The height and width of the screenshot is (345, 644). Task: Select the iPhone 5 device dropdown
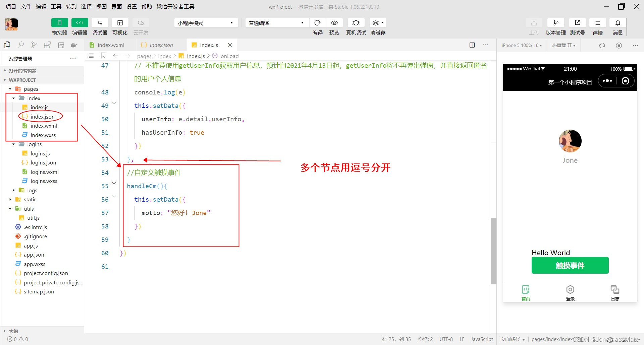(522, 45)
